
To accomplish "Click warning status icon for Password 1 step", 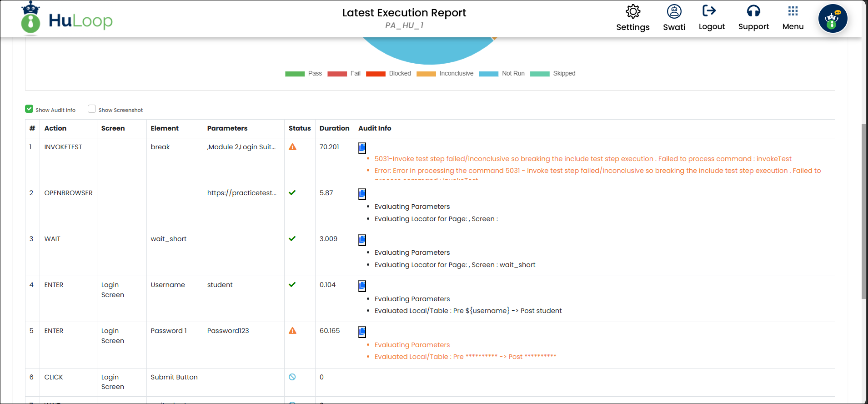I will click(x=292, y=331).
